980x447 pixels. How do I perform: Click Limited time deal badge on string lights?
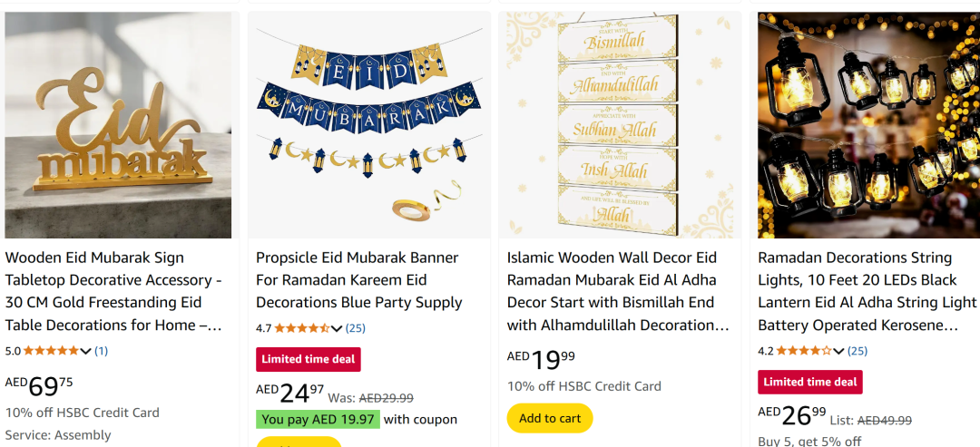(810, 382)
